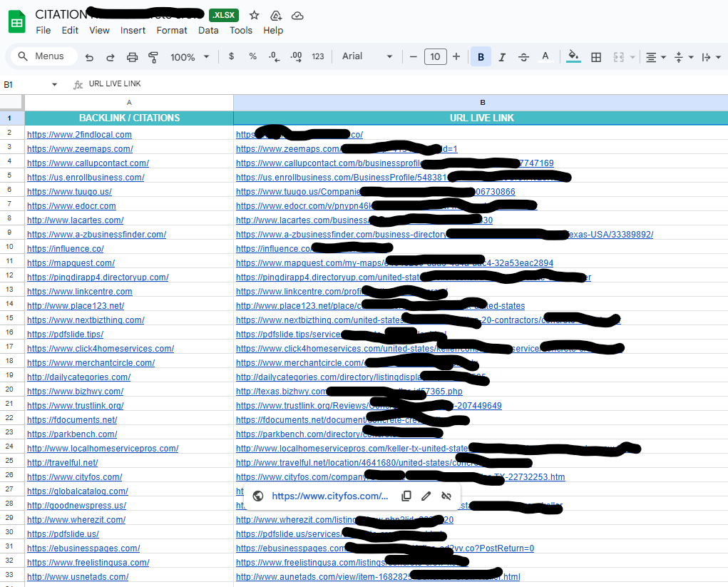
Task: Select the BACKLINK / CITATIONS header cell
Action: point(129,118)
